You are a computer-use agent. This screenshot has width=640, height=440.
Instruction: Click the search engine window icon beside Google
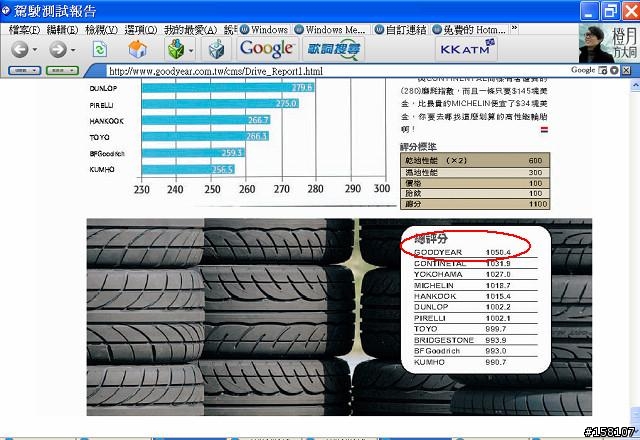click(602, 70)
